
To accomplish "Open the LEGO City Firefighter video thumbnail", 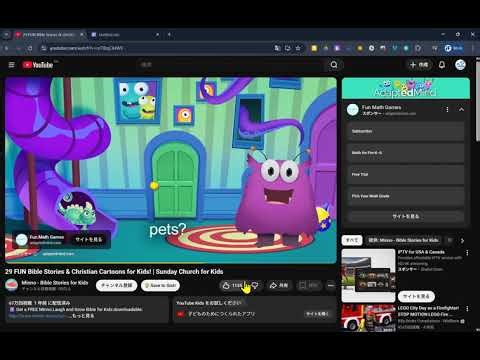I will click(368, 318).
